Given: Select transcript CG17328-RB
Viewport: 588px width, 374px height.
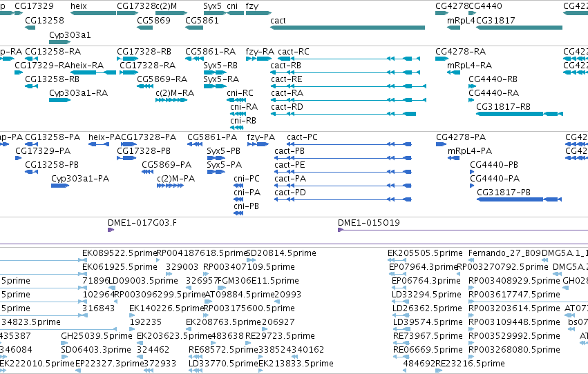Looking at the screenshot, I should pyautogui.click(x=144, y=51).
